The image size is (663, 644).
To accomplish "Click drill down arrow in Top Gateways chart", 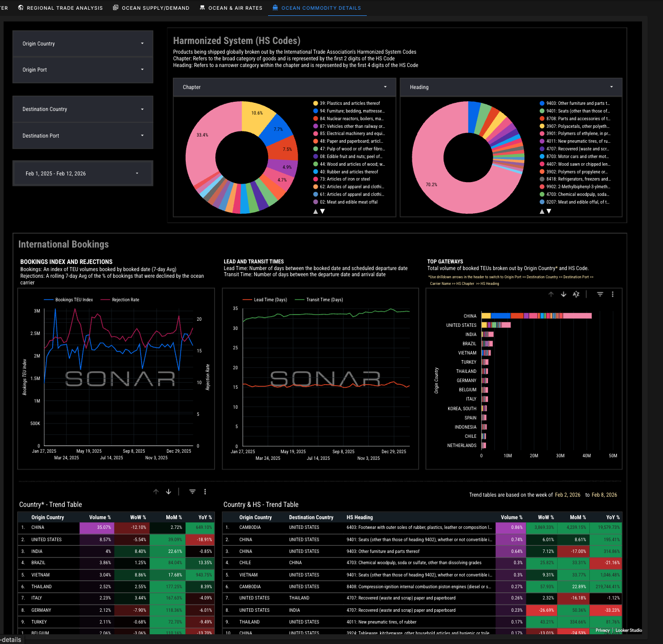I will coord(564,294).
